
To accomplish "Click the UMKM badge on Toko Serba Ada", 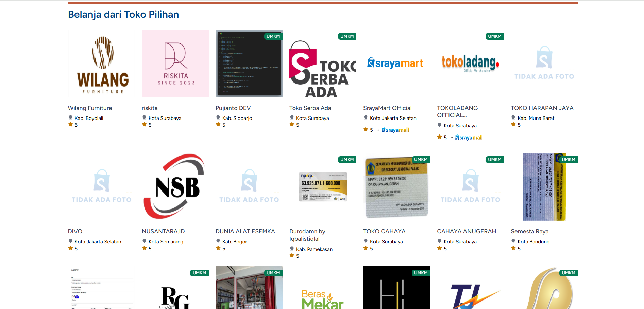I will pyautogui.click(x=347, y=36).
